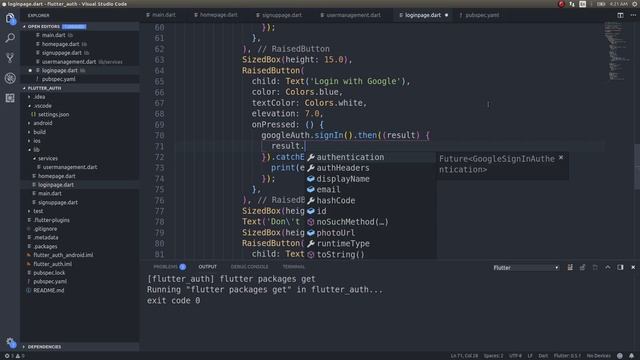The width and height of the screenshot is (640, 360).
Task: Maximize the panel with the up chevron
Action: (x=608, y=267)
